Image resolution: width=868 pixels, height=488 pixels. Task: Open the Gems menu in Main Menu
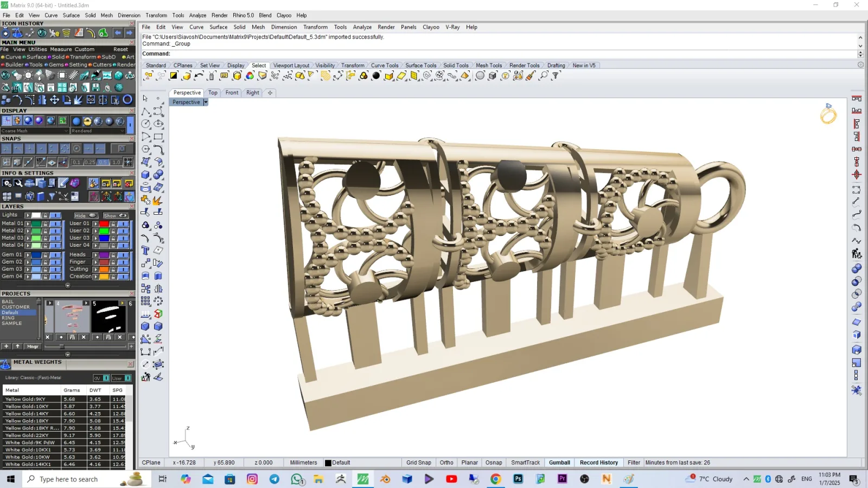[x=56, y=65]
